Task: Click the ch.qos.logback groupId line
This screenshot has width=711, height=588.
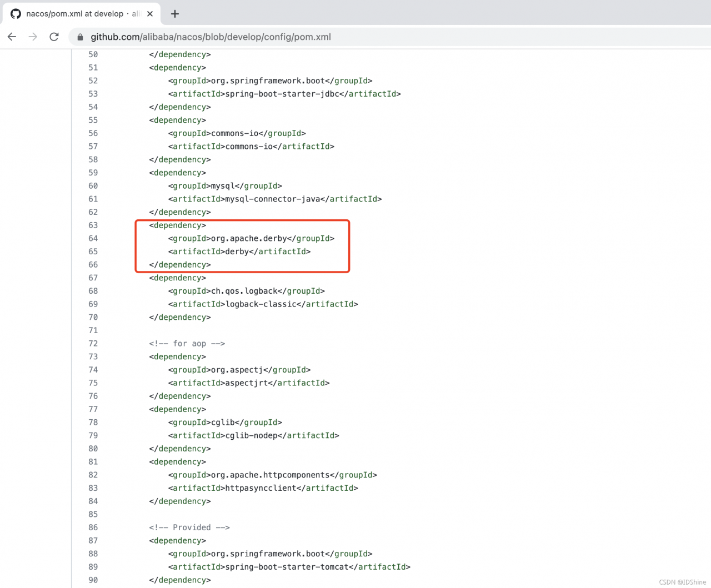Action: pos(247,291)
